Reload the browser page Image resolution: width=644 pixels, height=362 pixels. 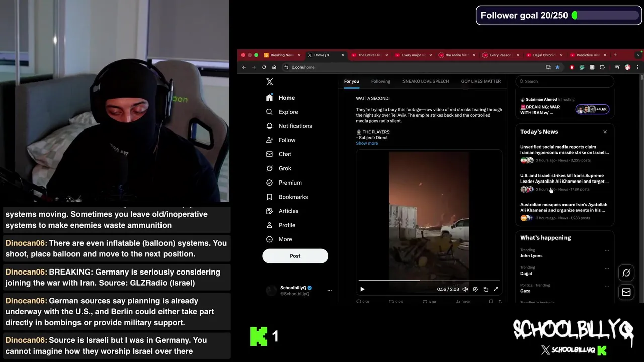(264, 67)
